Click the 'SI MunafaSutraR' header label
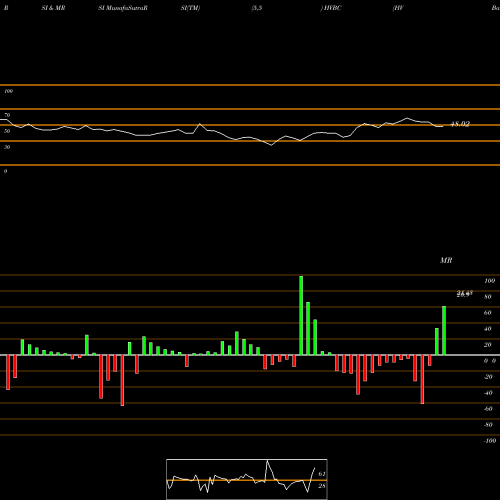This screenshot has width=500, height=500. (x=123, y=8)
